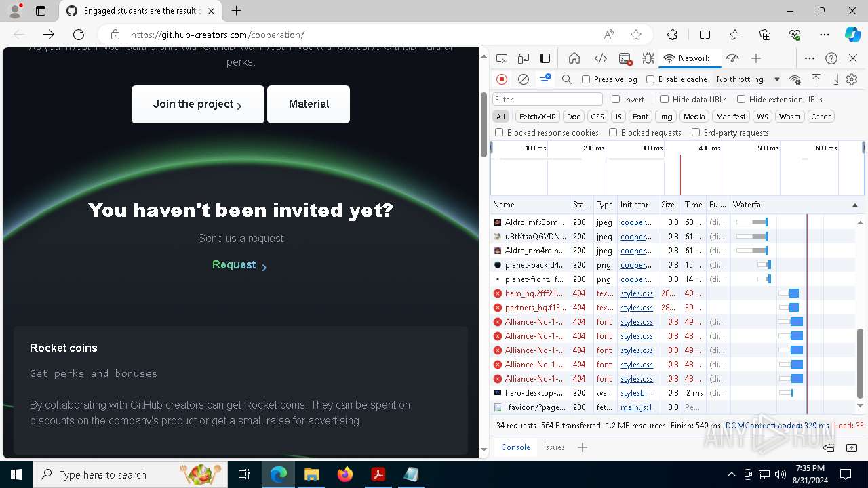Click the network Filter input field
This screenshot has height=488, width=868.
point(547,100)
